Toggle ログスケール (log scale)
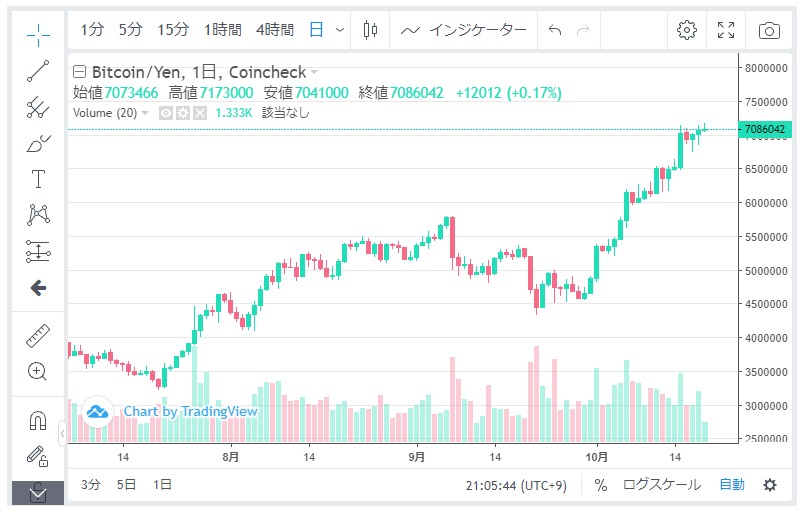Viewport: 802px width, 514px height. 661,485
